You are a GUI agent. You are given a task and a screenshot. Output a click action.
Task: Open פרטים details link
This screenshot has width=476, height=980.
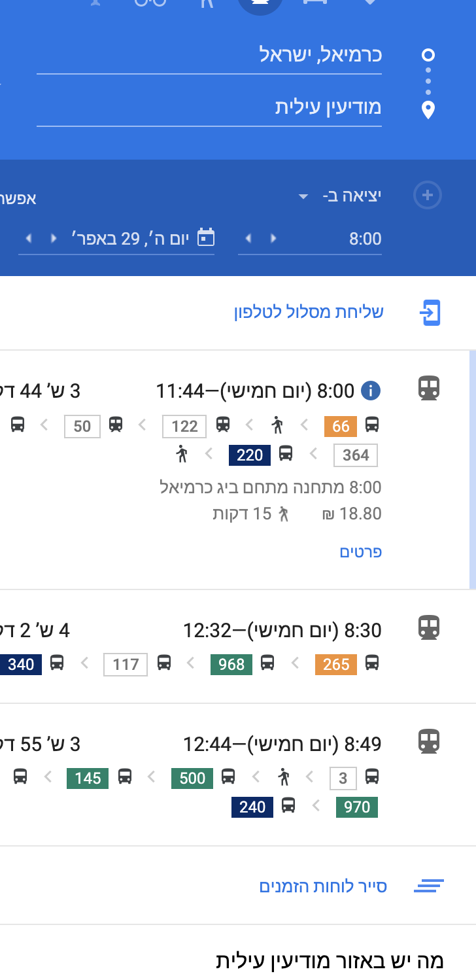(x=360, y=551)
